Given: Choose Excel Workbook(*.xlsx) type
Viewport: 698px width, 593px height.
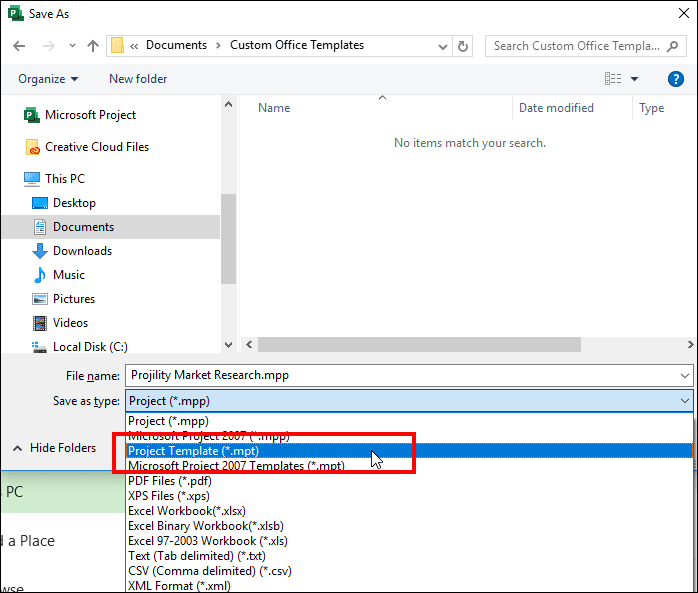Looking at the screenshot, I should (409, 511).
